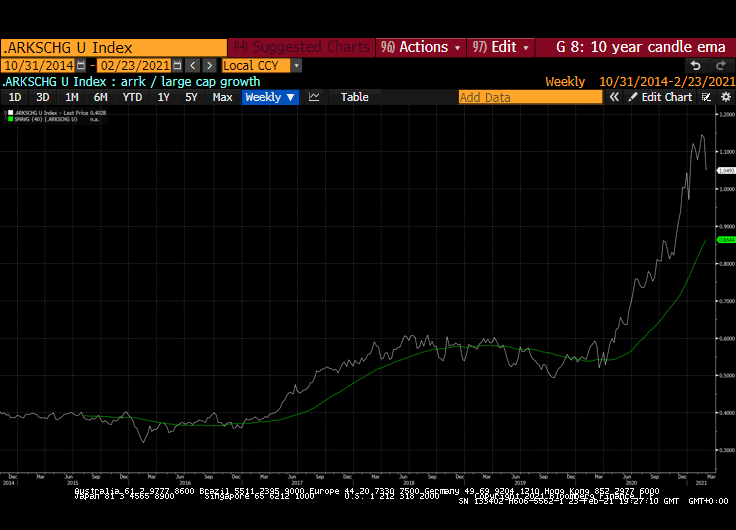The width and height of the screenshot is (736, 530).
Task: Click the Weekly 10/31/2014-2/23/2021 range text
Action: pyautogui.click(x=640, y=82)
